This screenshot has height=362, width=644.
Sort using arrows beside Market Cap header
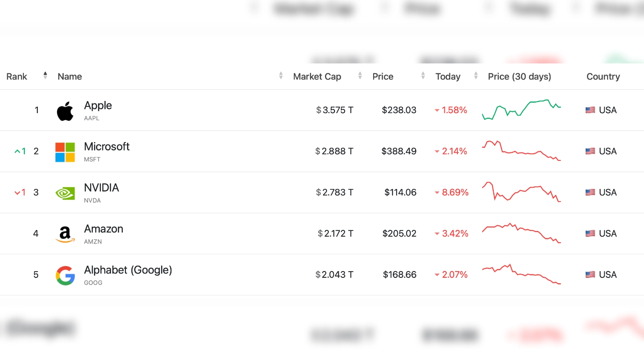click(x=281, y=76)
